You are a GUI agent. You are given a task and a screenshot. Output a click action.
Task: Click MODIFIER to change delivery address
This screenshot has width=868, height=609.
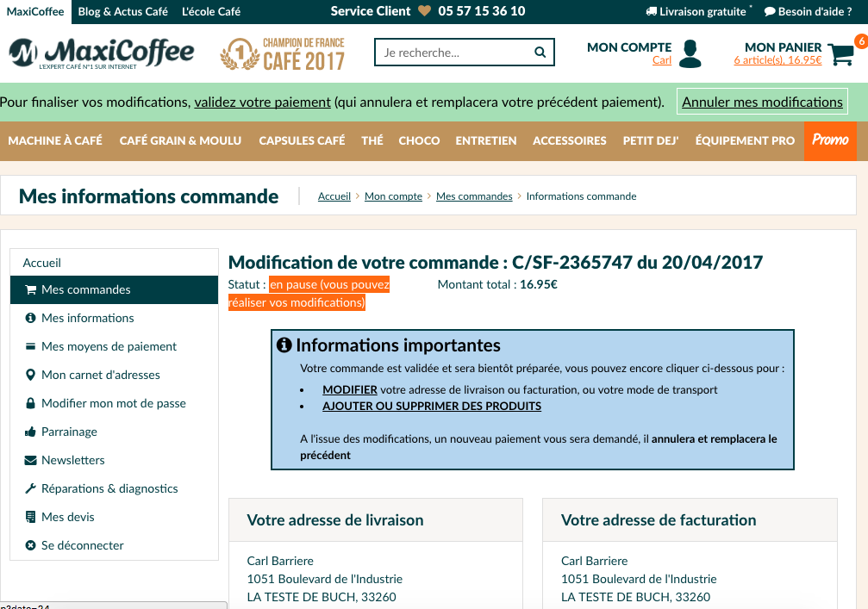point(350,390)
